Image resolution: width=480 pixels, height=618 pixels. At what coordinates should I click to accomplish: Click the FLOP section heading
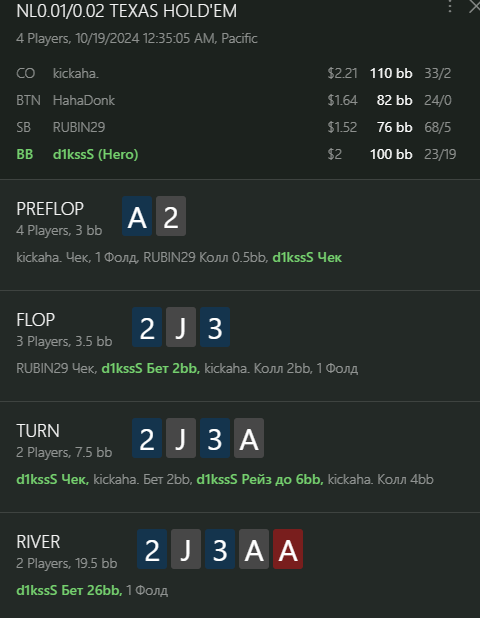pyautogui.click(x=35, y=320)
